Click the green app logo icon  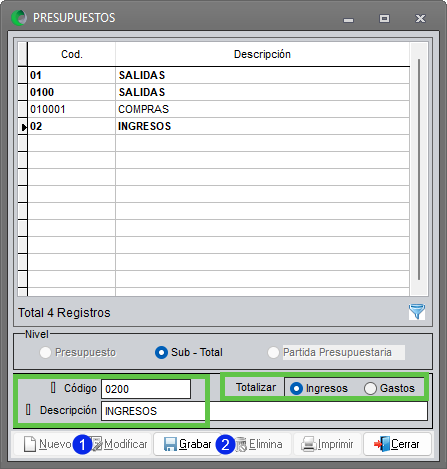(19, 18)
